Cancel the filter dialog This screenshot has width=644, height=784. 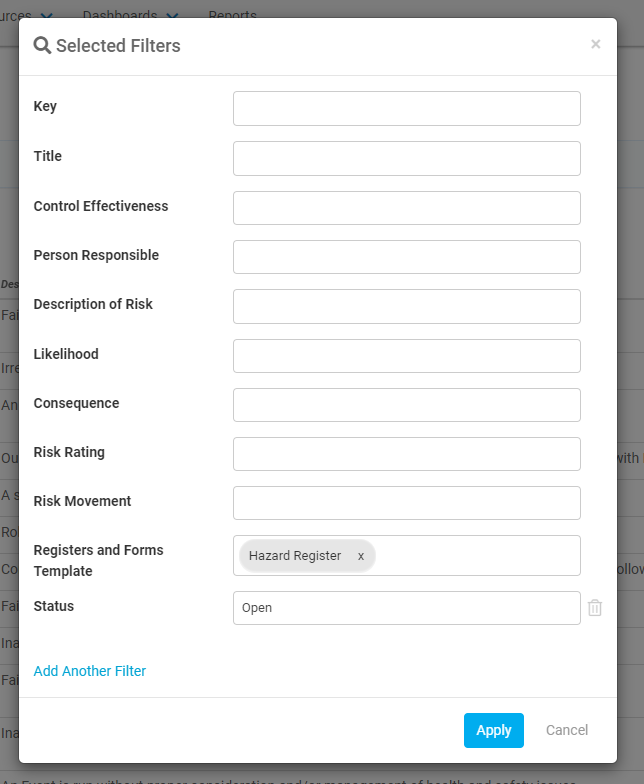566,730
